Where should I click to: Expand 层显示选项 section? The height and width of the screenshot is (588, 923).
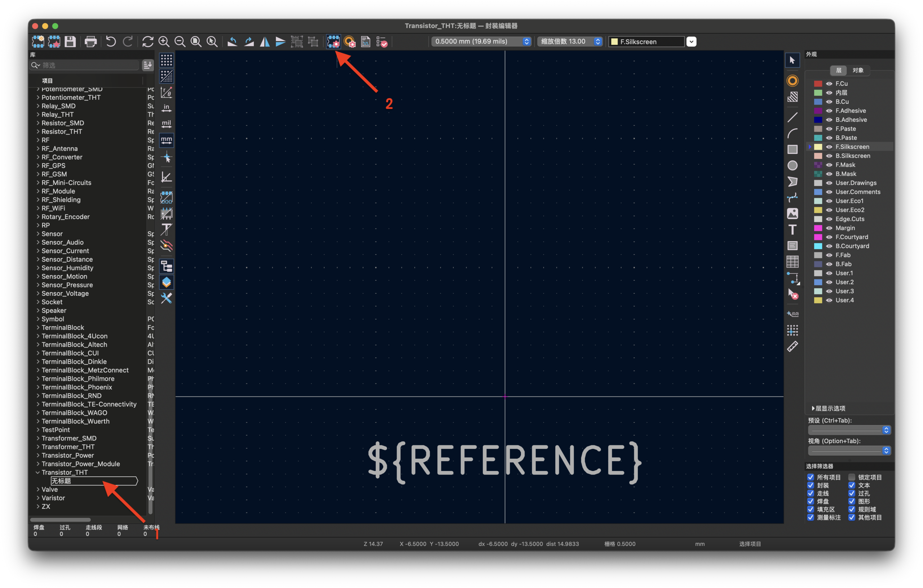(813, 408)
